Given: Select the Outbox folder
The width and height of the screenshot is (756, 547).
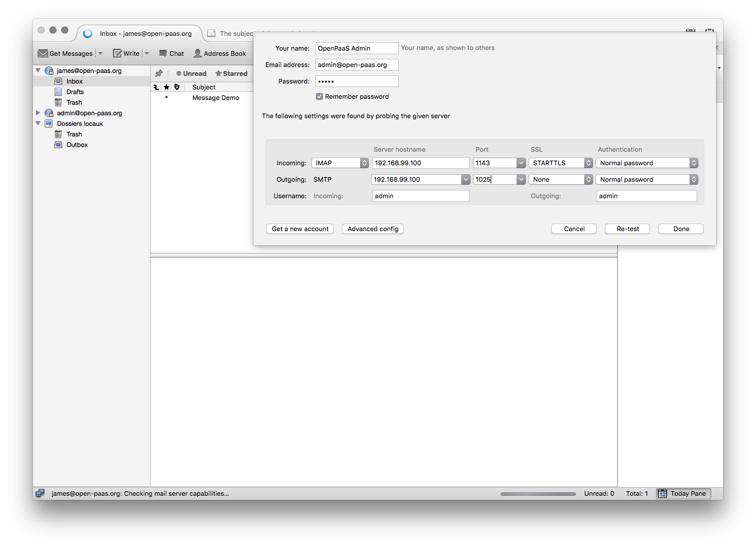Looking at the screenshot, I should [91, 145].
